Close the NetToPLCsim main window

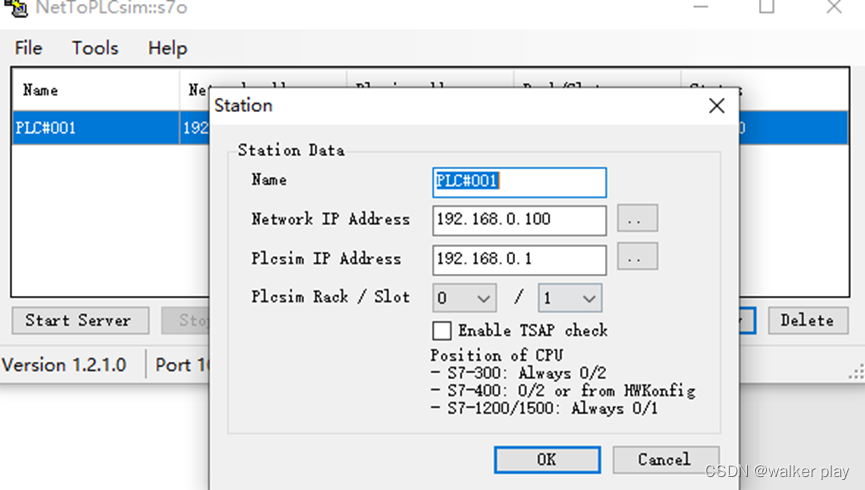tap(834, 7)
